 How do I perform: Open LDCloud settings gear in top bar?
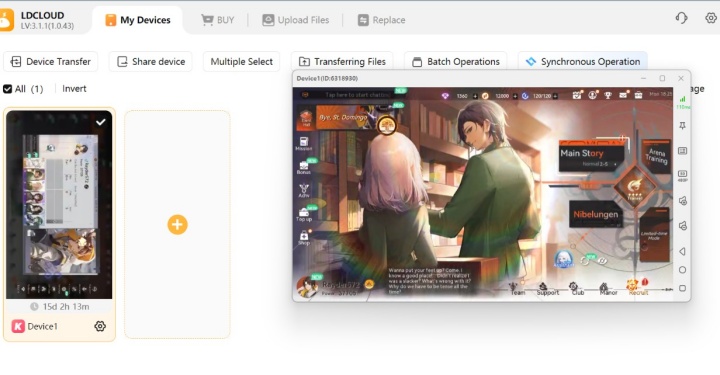tap(710, 18)
